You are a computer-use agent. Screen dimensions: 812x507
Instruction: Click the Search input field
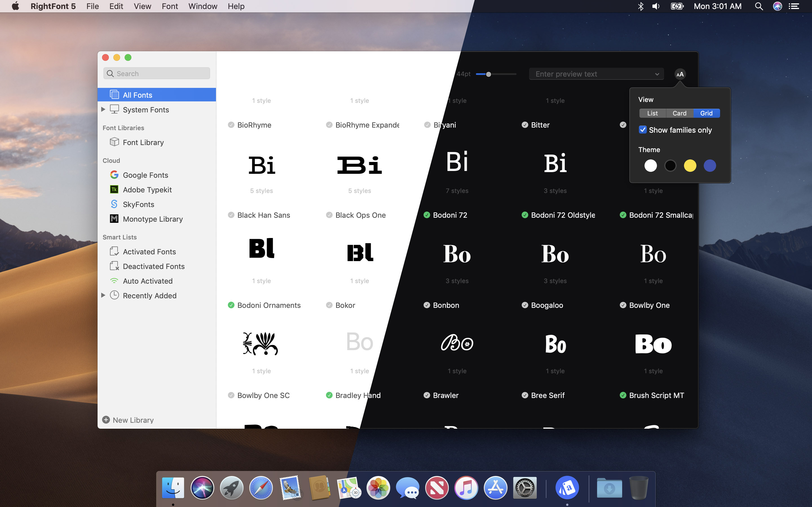click(x=156, y=73)
